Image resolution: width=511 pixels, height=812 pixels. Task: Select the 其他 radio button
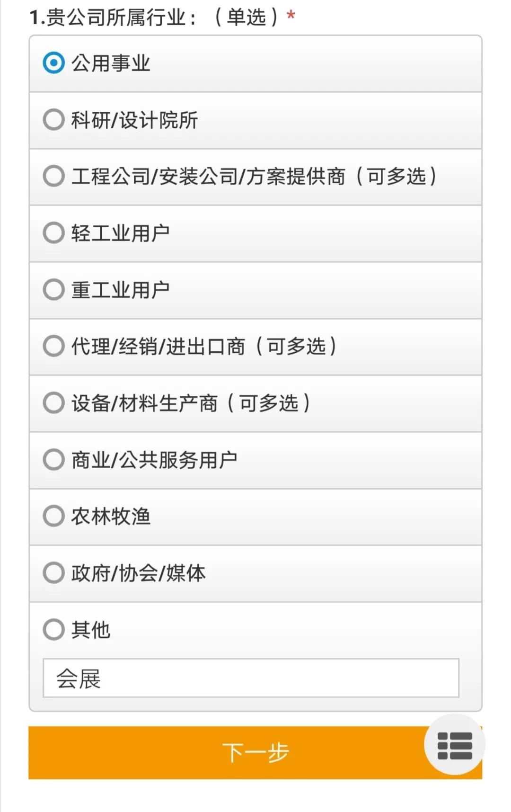click(x=53, y=630)
